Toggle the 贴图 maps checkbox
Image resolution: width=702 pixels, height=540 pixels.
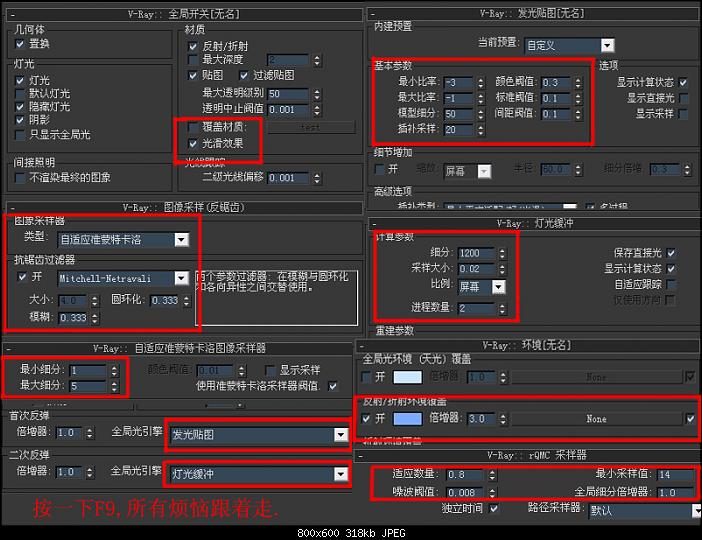click(193, 75)
